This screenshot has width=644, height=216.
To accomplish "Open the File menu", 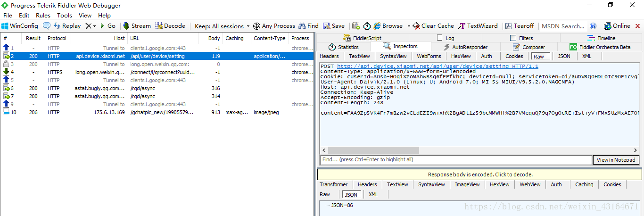I will (x=8, y=15).
